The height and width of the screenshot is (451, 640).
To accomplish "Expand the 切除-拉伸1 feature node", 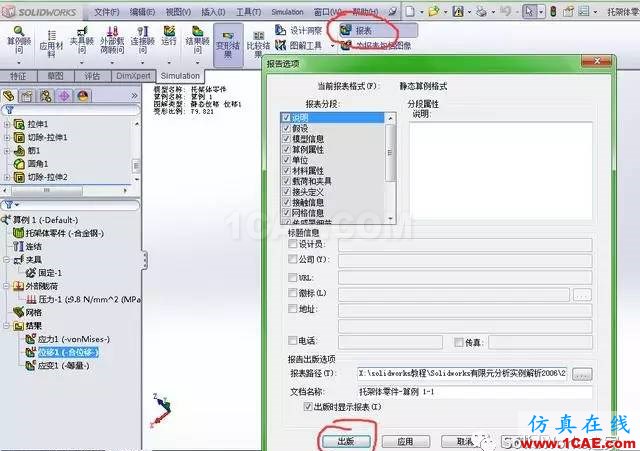I will tap(7, 138).
